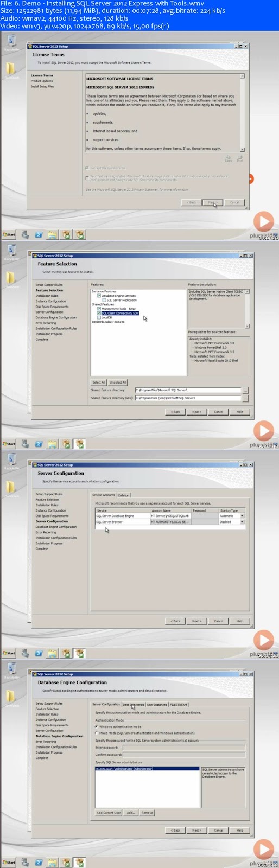
Task: Open Startup Type dropdown for SQL Server Database Engine
Action: (242, 516)
